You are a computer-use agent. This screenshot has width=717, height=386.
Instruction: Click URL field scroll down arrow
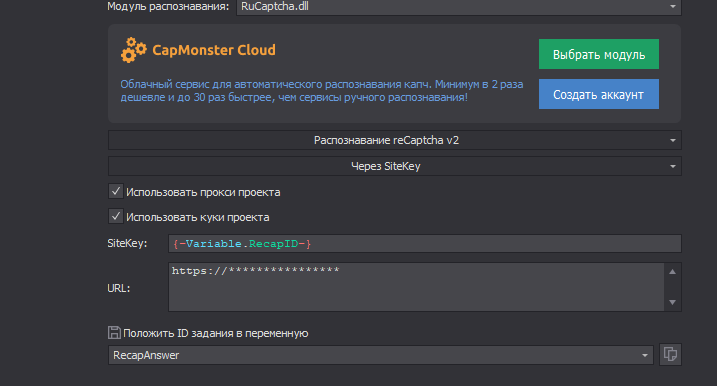(672, 302)
